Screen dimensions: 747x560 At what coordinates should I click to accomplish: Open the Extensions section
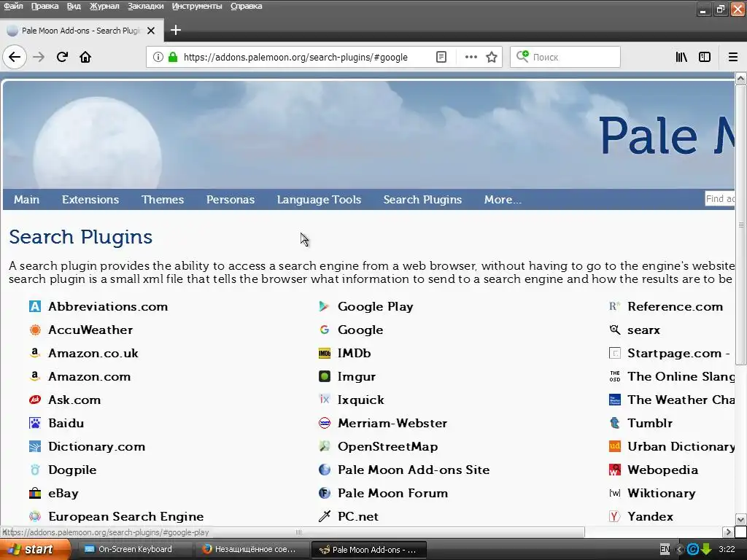(90, 200)
